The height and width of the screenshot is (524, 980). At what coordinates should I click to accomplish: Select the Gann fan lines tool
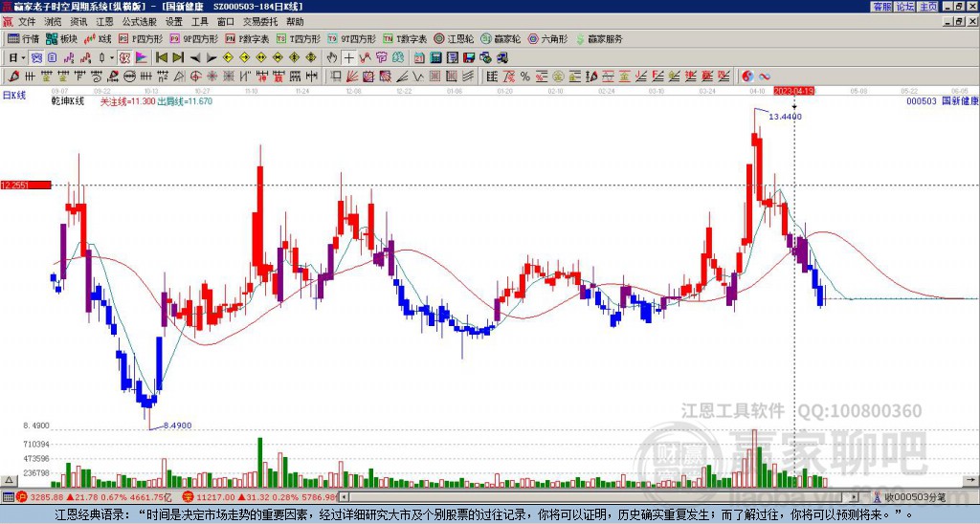[x=352, y=76]
